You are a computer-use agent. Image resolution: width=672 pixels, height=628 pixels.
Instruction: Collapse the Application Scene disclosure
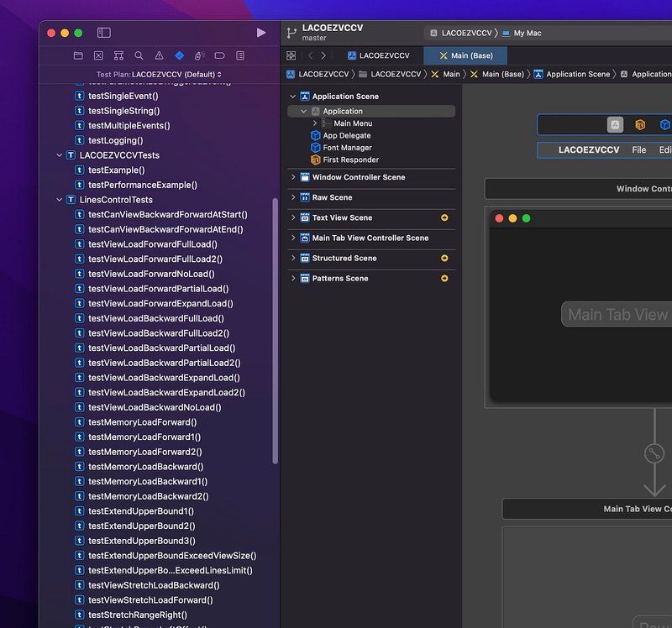(x=293, y=97)
